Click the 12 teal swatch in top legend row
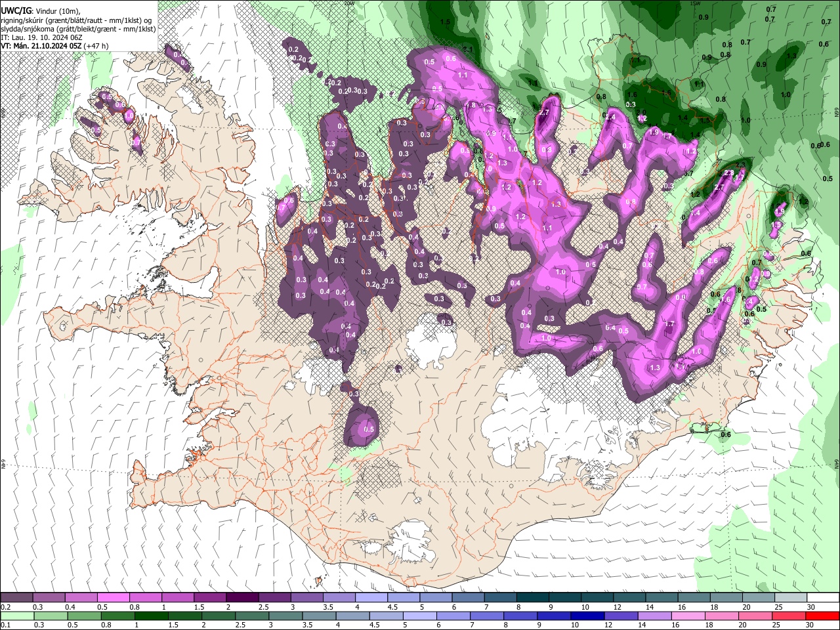 (x=629, y=598)
